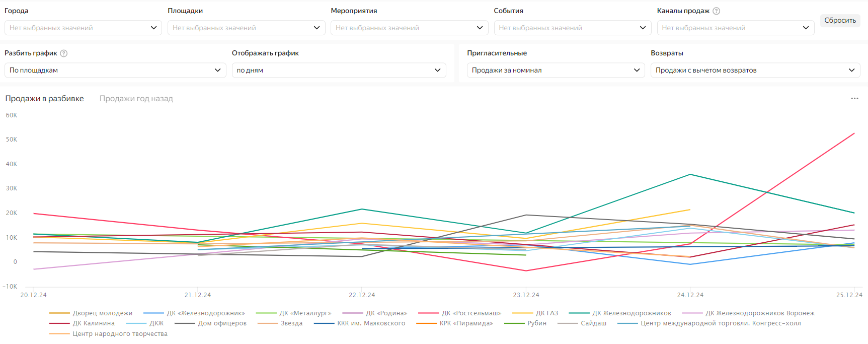Open the Города filter dropdown
Viewport: 868px width, 344px height.
coord(83,28)
